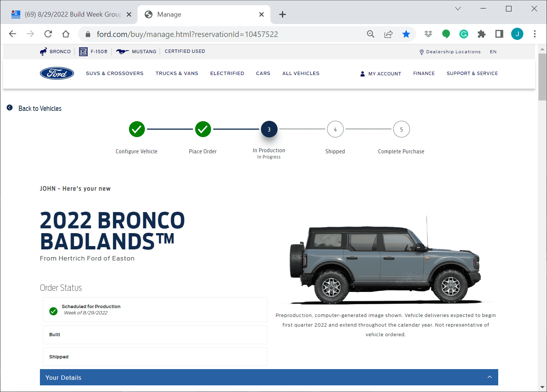Click Scheduled for Production status row
The height and width of the screenshot is (392, 547).
pos(155,310)
